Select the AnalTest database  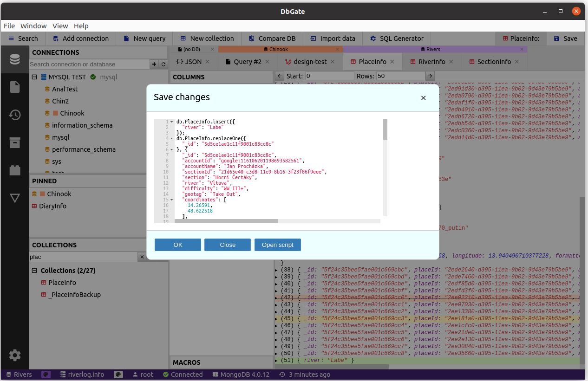(x=65, y=89)
